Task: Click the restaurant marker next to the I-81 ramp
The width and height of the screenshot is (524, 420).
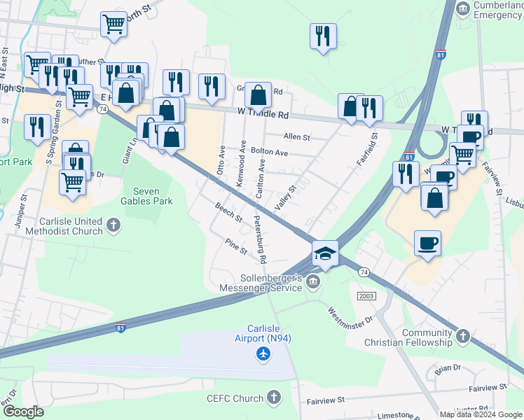Action: point(406,174)
